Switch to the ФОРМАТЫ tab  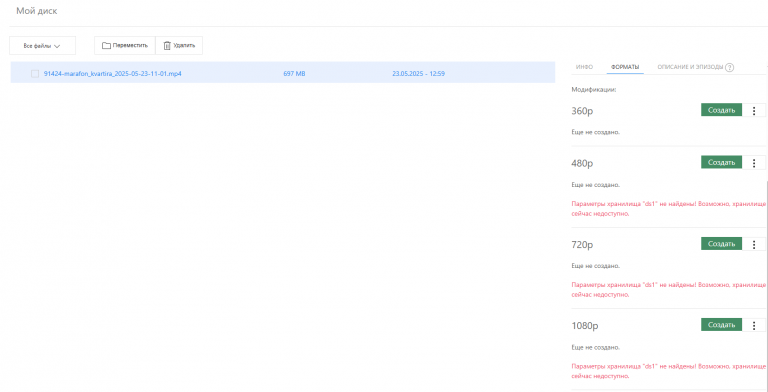point(624,67)
